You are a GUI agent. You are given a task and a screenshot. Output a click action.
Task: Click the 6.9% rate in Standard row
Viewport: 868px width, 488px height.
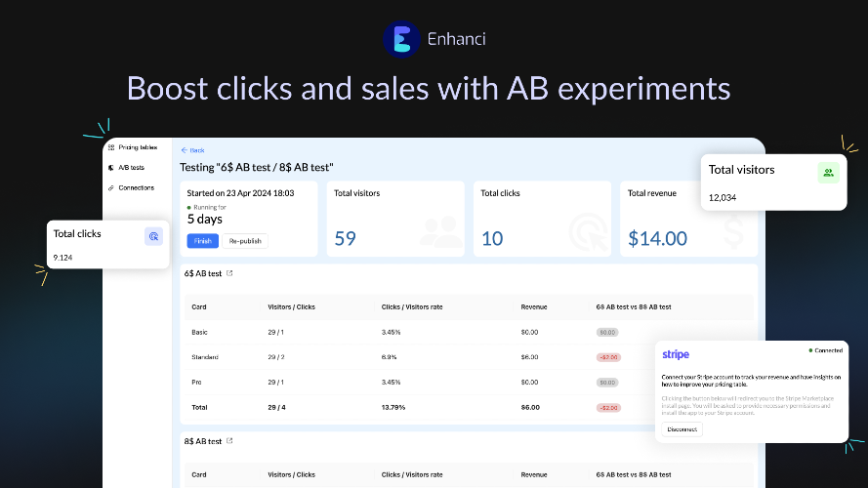(389, 357)
